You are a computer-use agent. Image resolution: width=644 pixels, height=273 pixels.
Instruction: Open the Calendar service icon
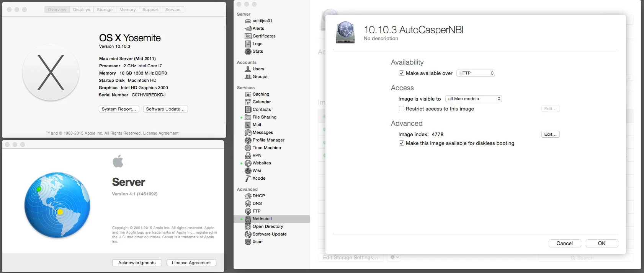248,102
